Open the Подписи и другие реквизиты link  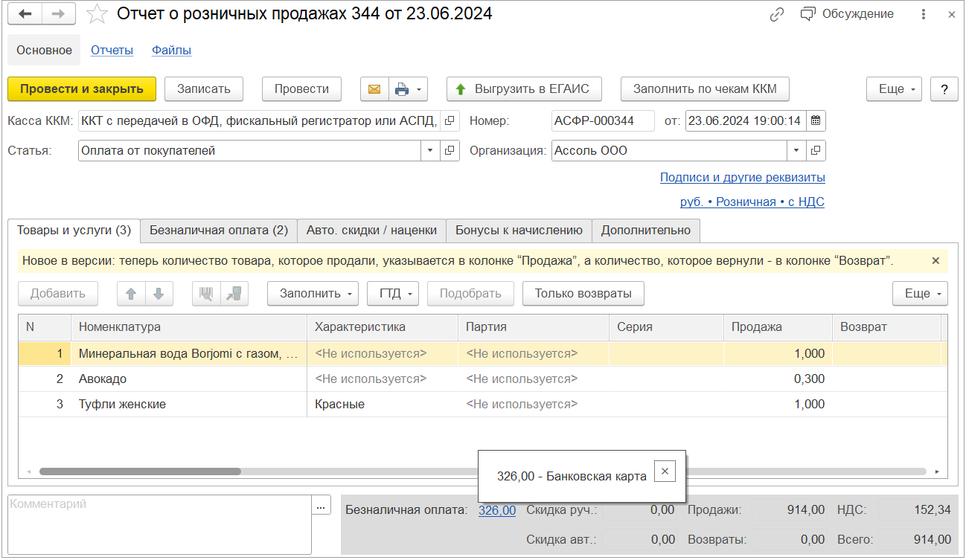coord(742,178)
